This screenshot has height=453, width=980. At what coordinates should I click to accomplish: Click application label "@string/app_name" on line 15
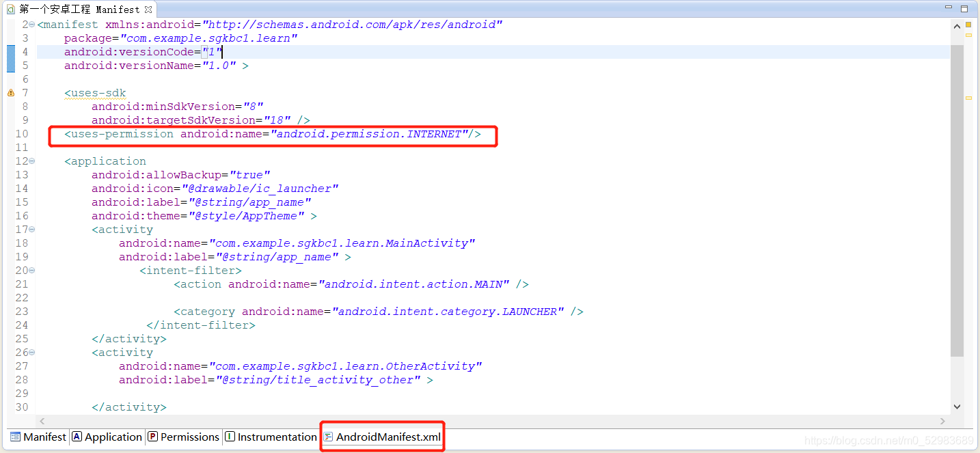tap(249, 202)
